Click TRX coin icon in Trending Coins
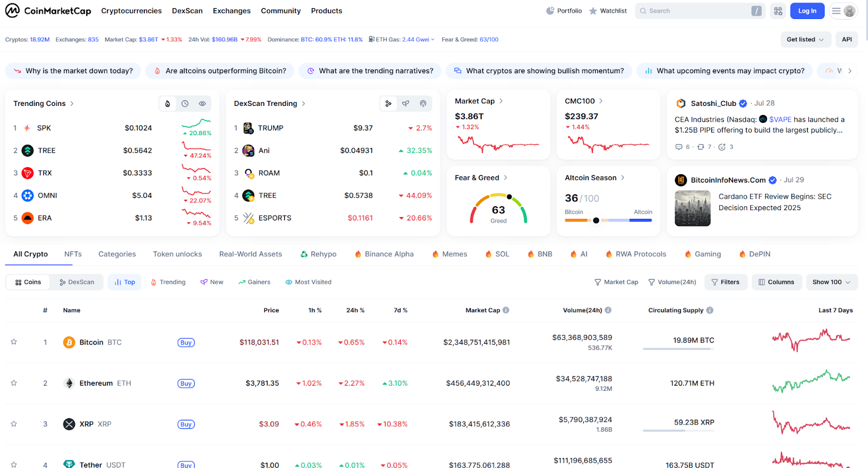 pos(28,173)
